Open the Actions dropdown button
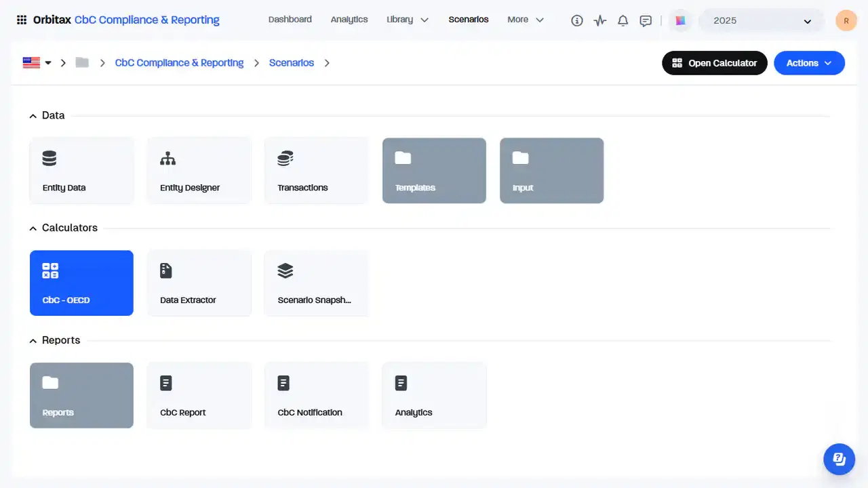The image size is (868, 488). point(809,63)
